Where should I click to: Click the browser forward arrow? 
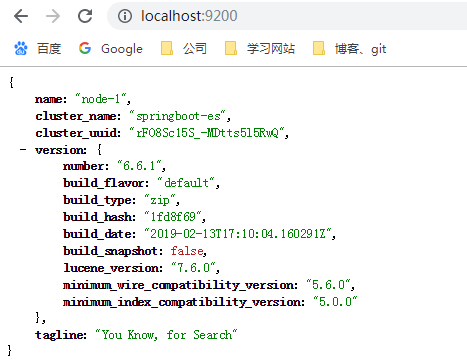point(53,16)
